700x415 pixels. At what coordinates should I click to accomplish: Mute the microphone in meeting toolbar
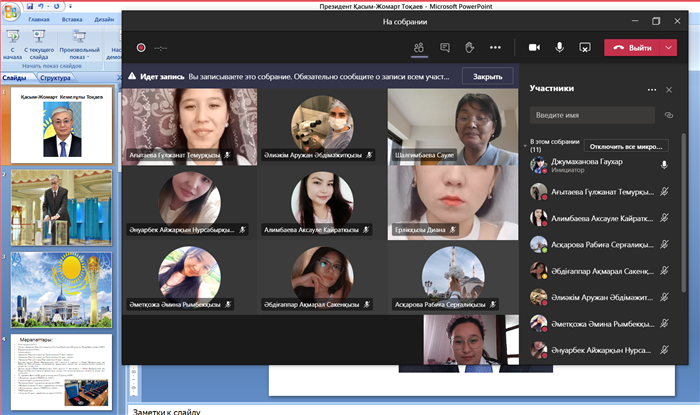point(559,47)
